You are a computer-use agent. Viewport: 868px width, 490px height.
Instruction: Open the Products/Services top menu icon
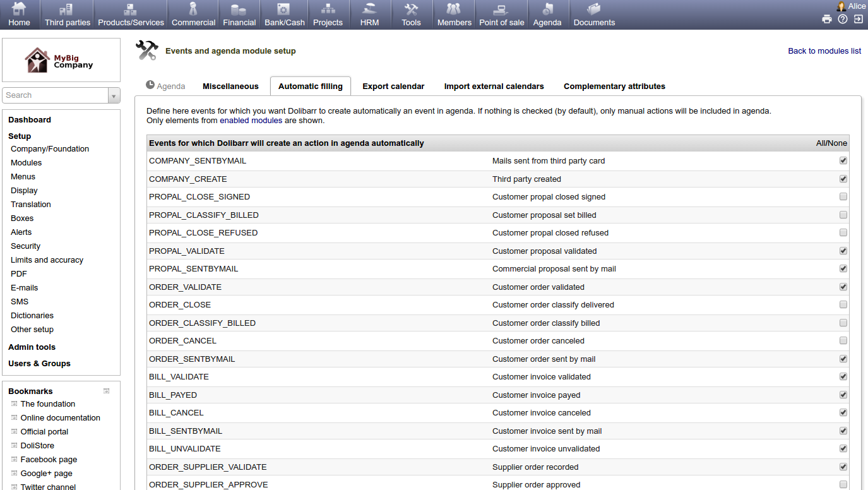pyautogui.click(x=131, y=9)
